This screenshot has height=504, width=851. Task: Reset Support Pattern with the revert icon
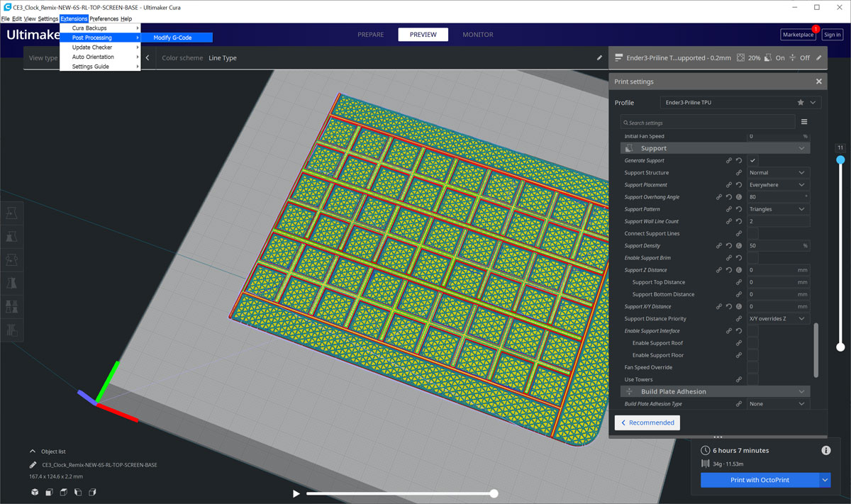tap(739, 209)
